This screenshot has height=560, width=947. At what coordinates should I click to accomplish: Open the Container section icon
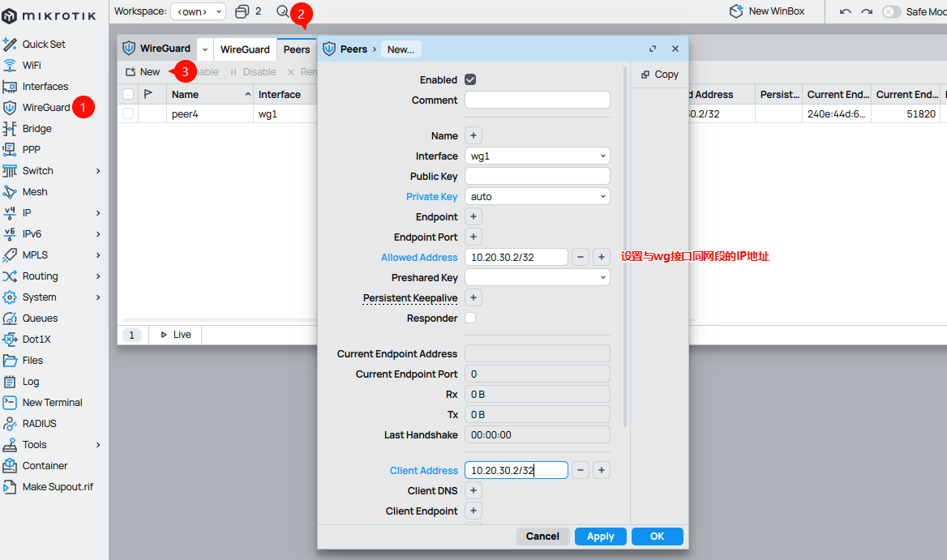coord(10,466)
